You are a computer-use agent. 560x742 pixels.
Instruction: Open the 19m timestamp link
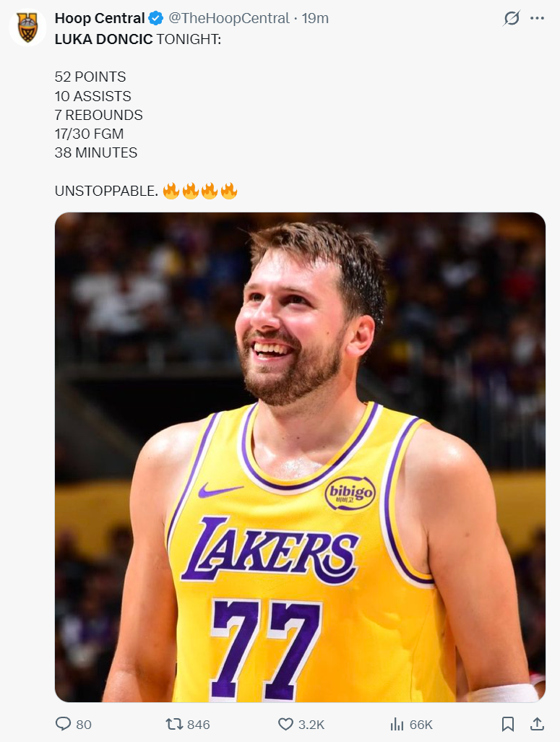(x=315, y=19)
